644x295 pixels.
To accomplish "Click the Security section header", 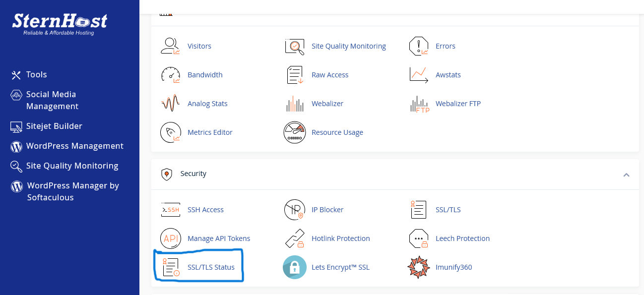I will coord(193,174).
